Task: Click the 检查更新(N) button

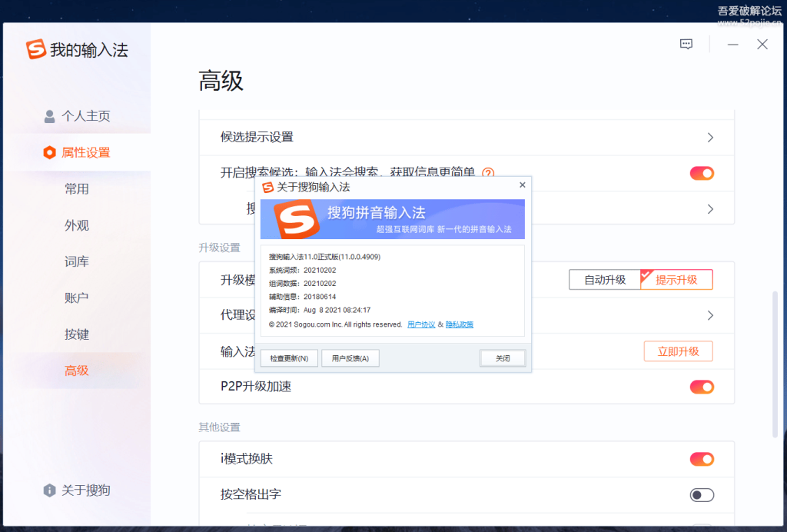Action: pos(289,358)
